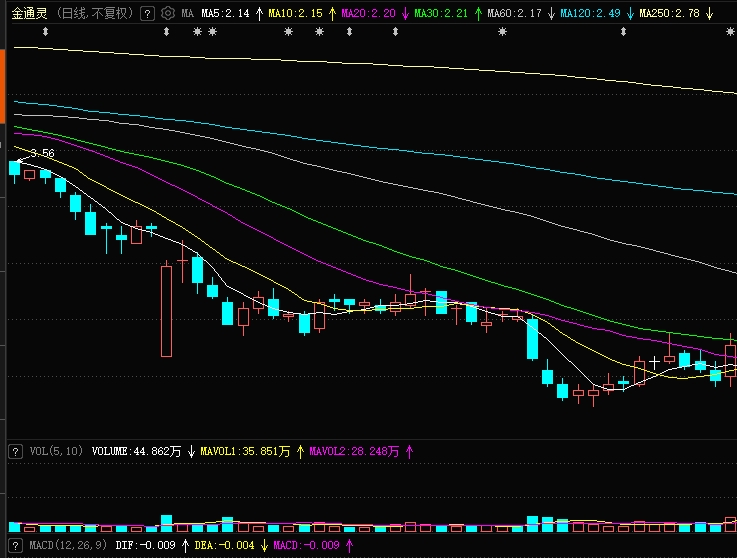
Task: Open MACD(12,26,9) indicator name
Action: (68, 545)
